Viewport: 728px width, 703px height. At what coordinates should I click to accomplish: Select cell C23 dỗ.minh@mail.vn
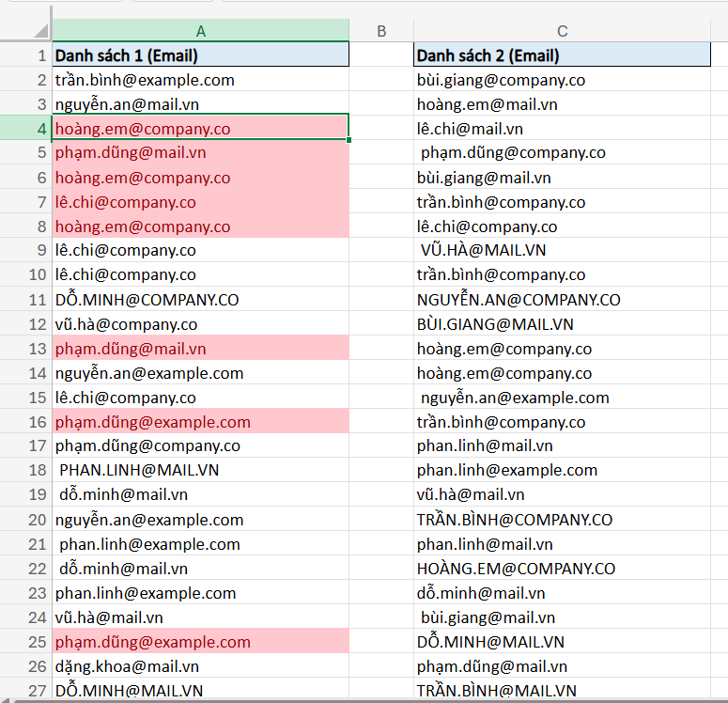(562, 593)
